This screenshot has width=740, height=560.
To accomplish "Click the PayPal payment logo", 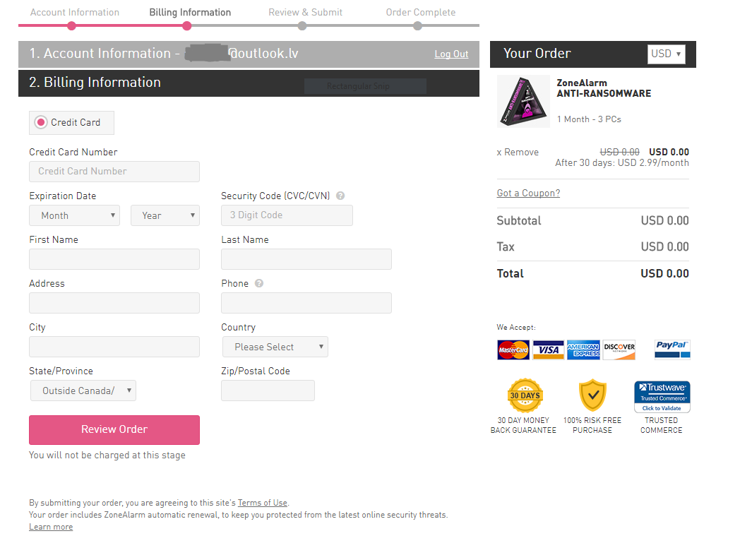I will pyautogui.click(x=672, y=350).
